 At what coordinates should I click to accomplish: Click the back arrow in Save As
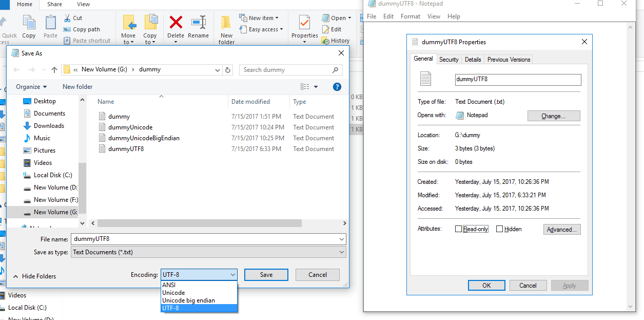(x=16, y=70)
